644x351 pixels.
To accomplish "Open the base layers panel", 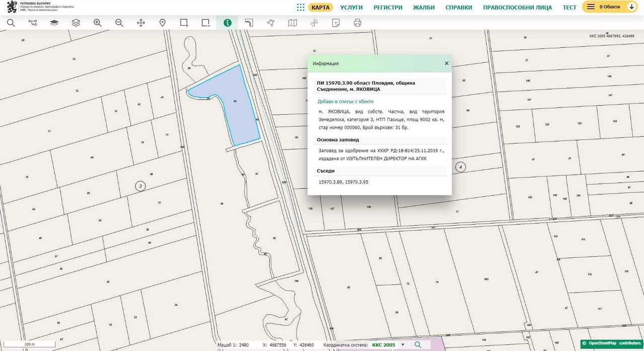I will (x=54, y=23).
